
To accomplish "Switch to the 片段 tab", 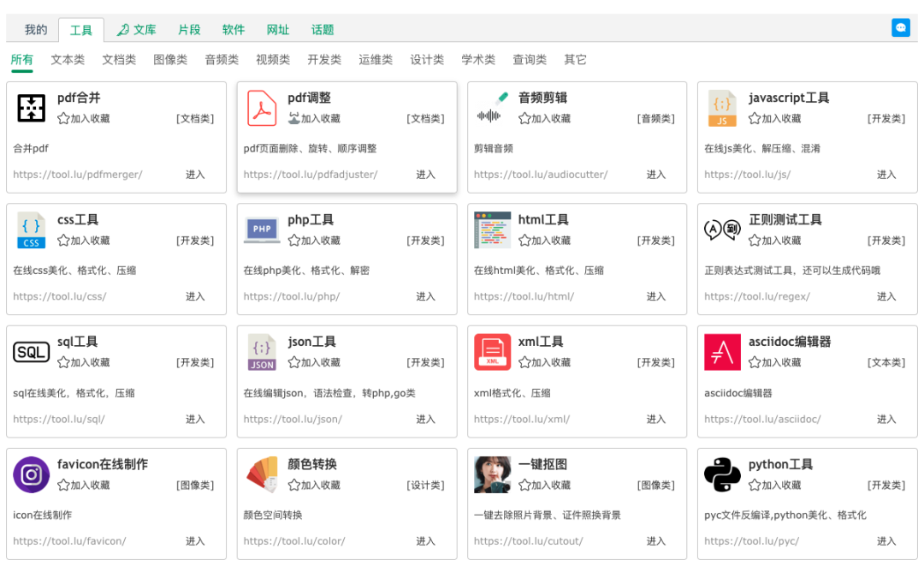I will pos(189,29).
